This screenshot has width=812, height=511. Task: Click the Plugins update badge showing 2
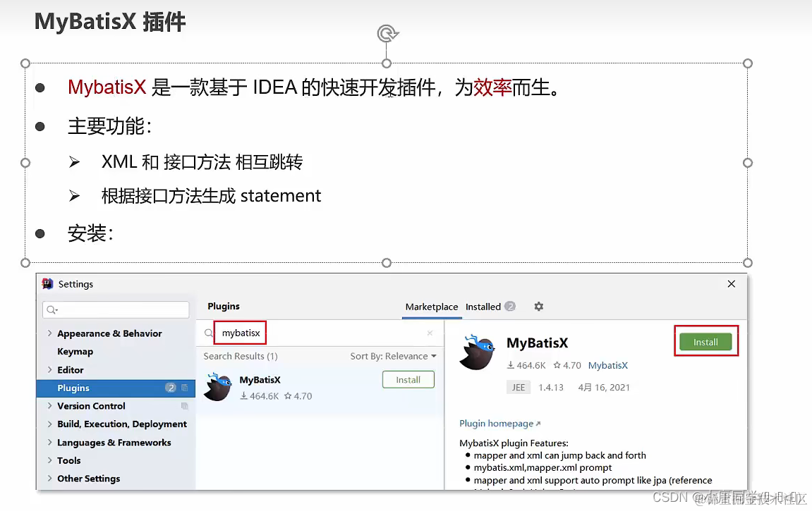click(171, 388)
